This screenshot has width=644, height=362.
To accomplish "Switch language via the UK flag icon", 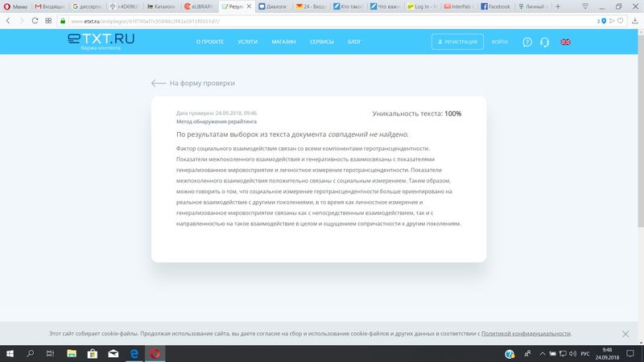I will point(566,42).
